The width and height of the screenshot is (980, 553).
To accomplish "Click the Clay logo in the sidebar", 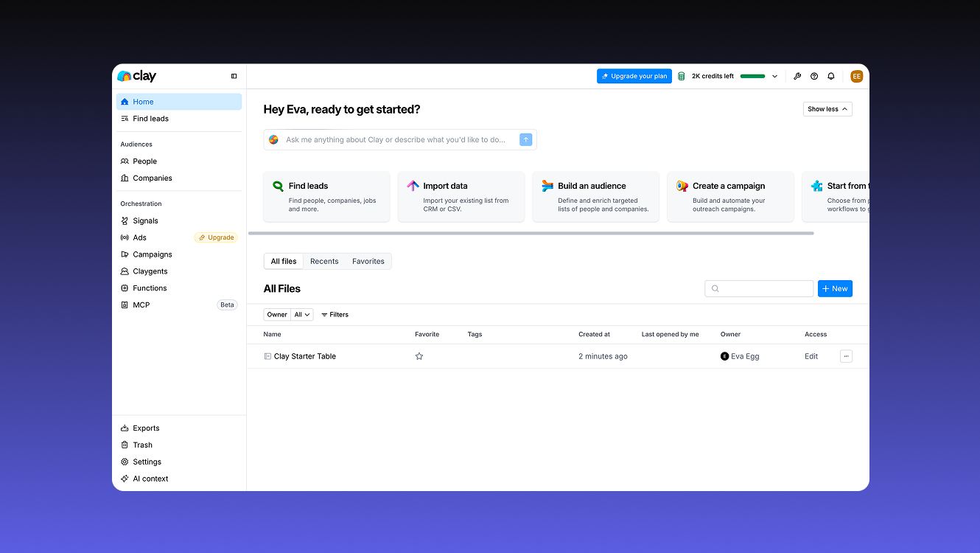I will 137,76.
